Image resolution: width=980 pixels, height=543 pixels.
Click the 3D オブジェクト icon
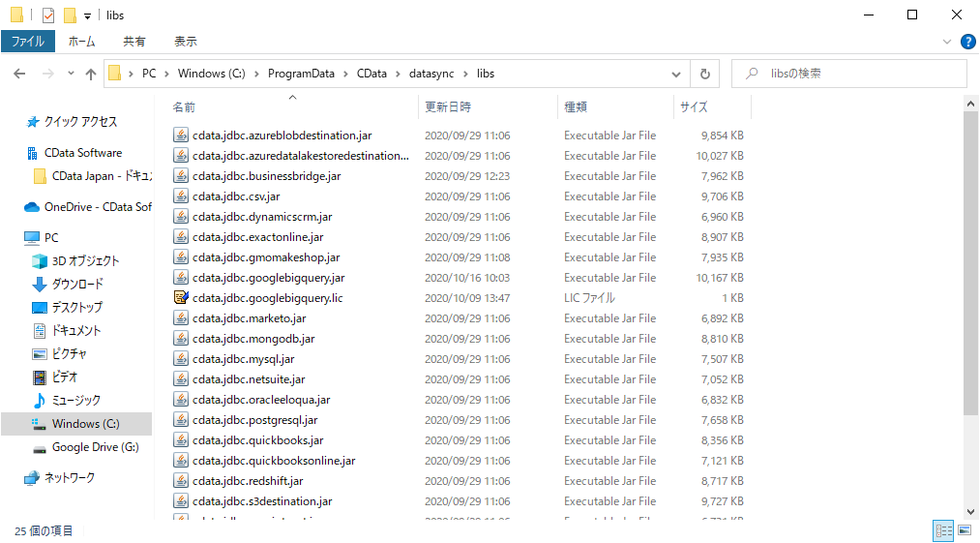point(40,261)
